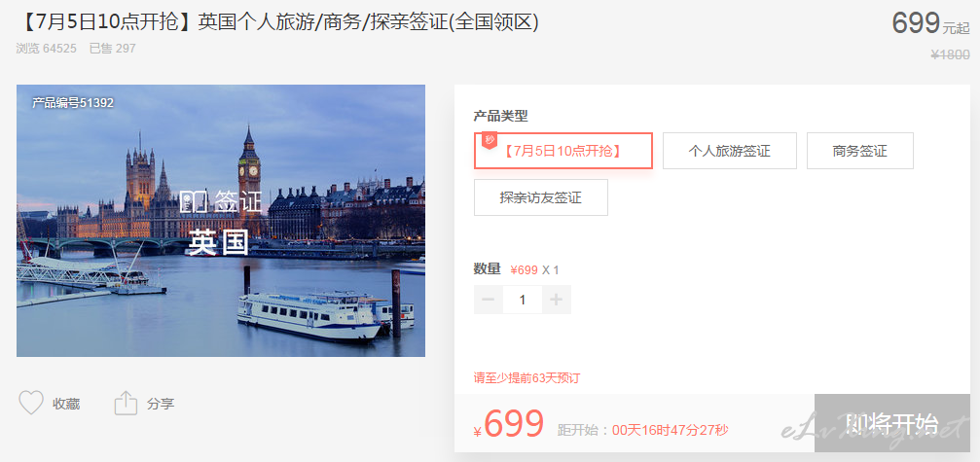Screen dimensions: 980x462
Task: Click the 分享 label
Action: click(161, 404)
